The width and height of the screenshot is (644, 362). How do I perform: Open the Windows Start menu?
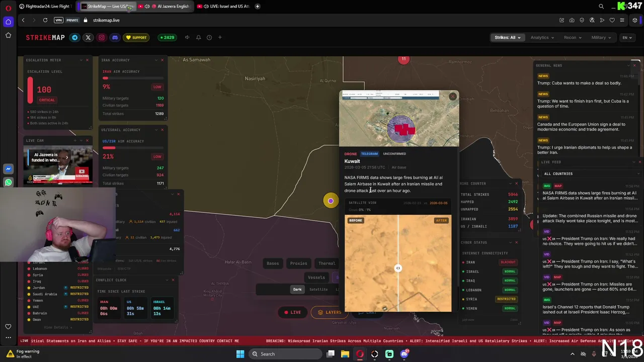[x=240, y=354]
